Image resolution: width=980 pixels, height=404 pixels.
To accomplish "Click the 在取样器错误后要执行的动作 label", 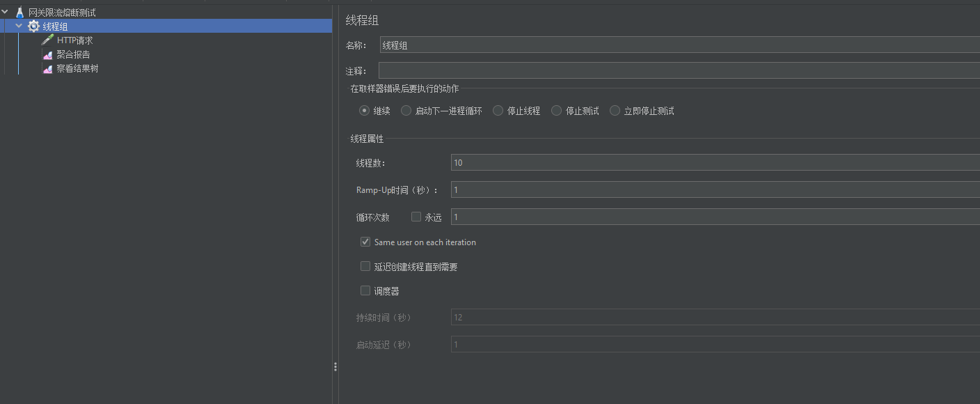I will click(x=404, y=88).
